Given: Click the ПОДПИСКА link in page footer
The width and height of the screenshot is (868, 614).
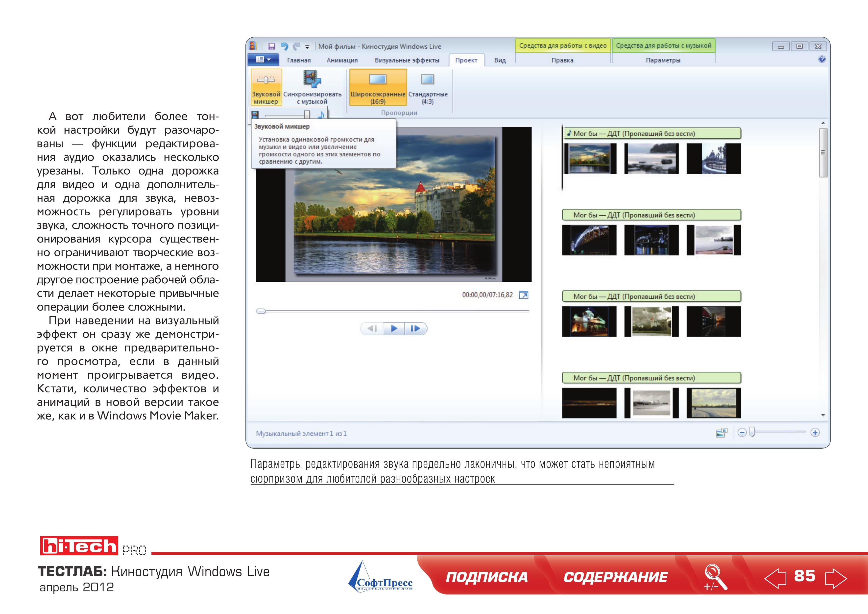Looking at the screenshot, I should coord(486,577).
